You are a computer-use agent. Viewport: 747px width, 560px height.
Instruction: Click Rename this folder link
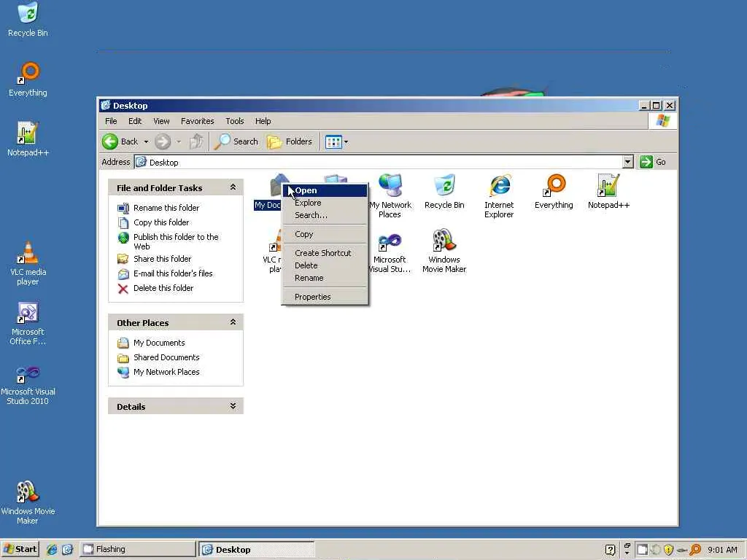[166, 208]
